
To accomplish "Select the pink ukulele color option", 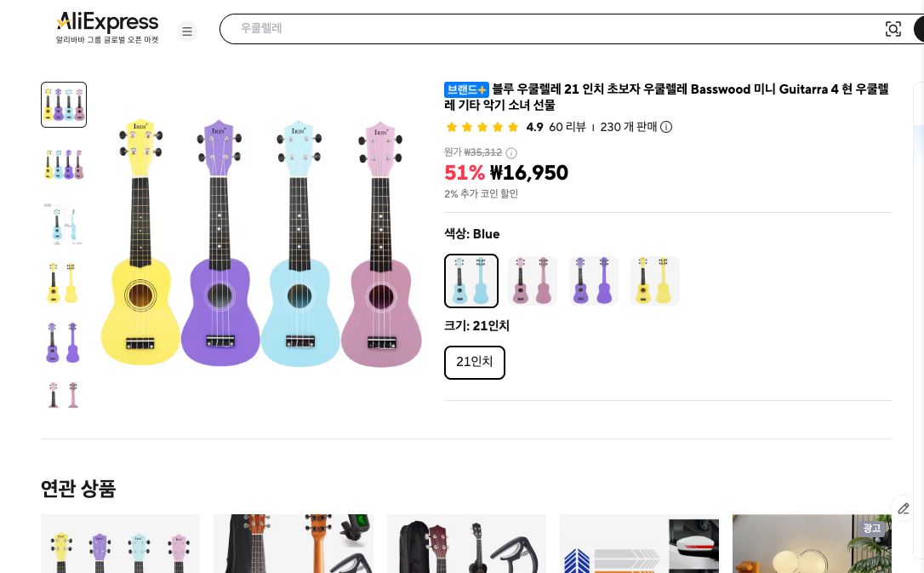I will (533, 281).
